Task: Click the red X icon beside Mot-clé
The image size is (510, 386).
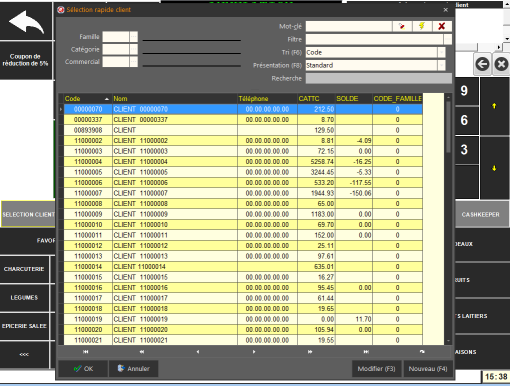Action: (x=442, y=26)
